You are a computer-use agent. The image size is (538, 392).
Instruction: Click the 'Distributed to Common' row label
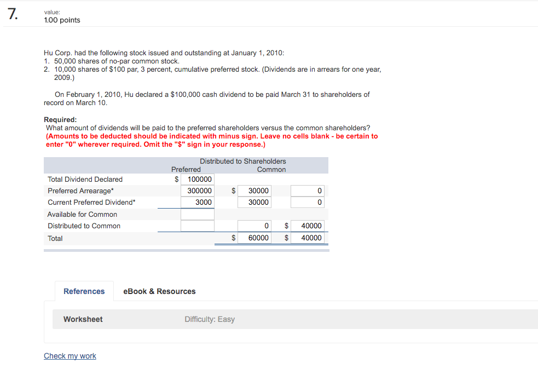(x=84, y=226)
